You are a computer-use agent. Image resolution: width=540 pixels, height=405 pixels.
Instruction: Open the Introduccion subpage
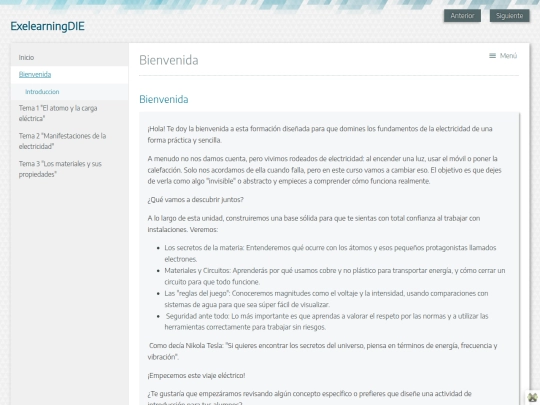[42, 92]
